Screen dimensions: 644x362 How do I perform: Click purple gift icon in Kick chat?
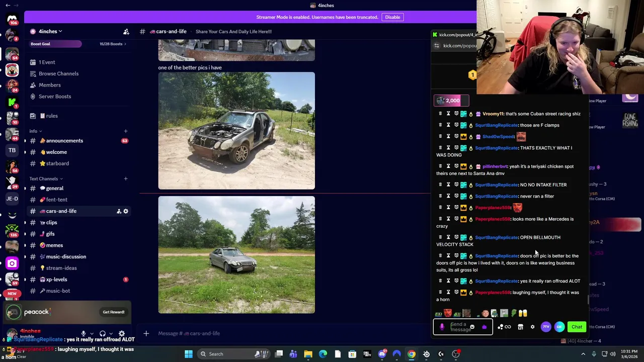[x=484, y=327]
